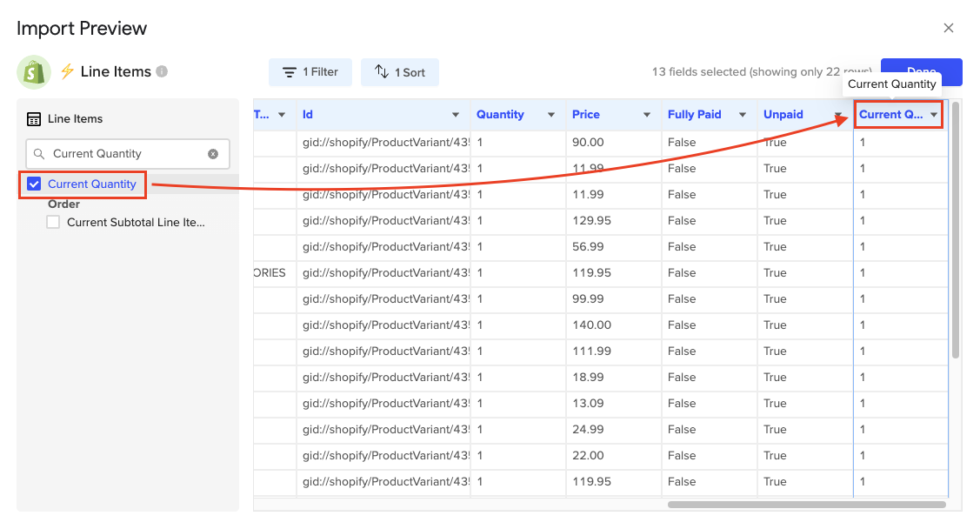Select the Fully Paid column header
Image resolution: width=980 pixels, height=529 pixels.
pyautogui.click(x=710, y=115)
